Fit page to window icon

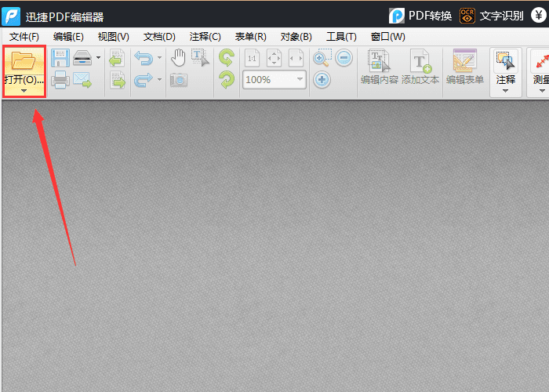[274, 58]
